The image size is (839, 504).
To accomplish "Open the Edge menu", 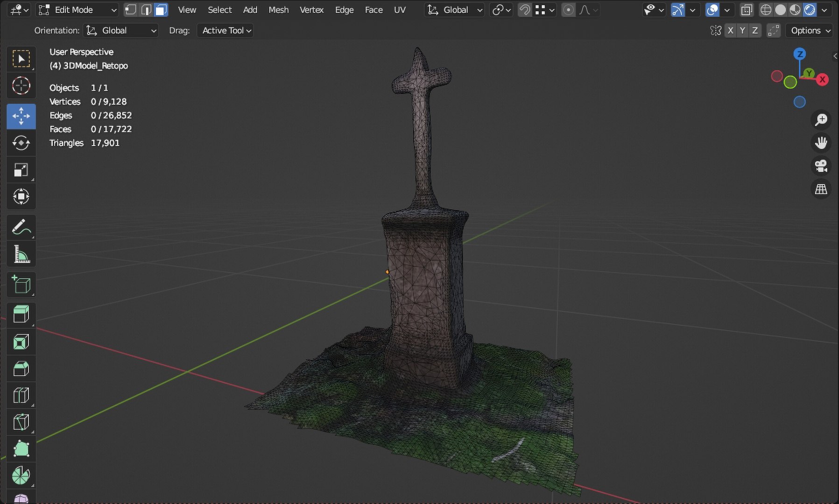I will click(x=344, y=10).
